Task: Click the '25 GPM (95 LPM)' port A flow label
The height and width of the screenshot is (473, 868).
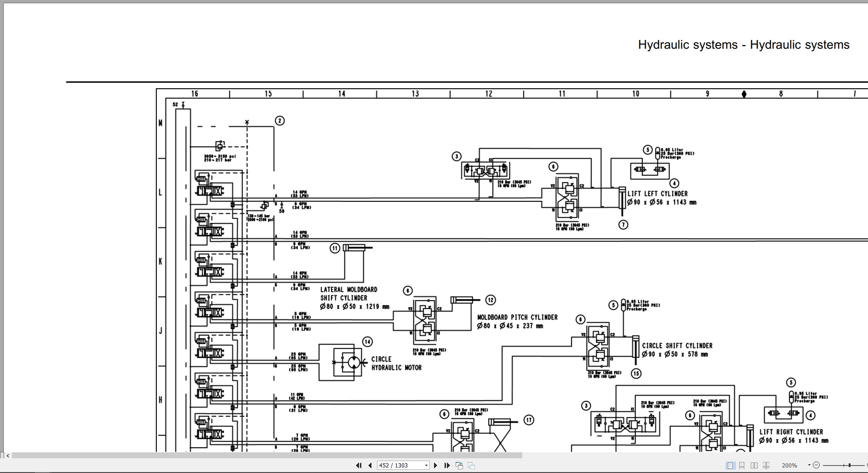Action: pyautogui.click(x=298, y=356)
